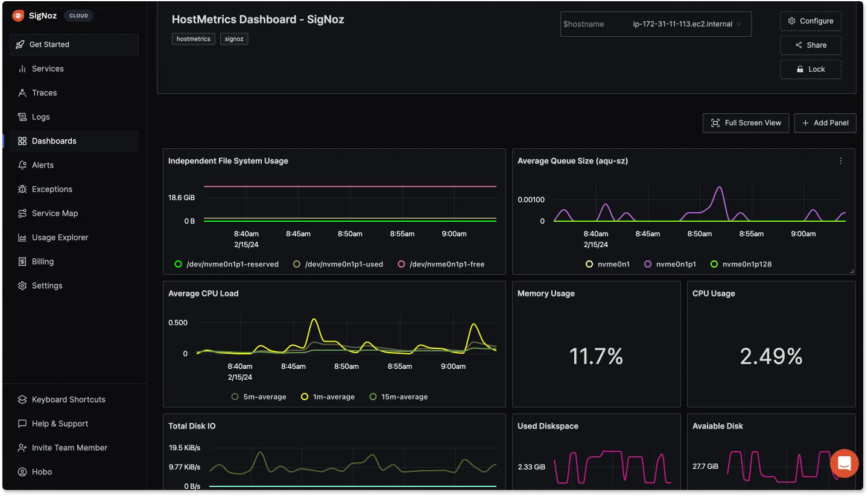The height and width of the screenshot is (496, 868).
Task: Click the rocket icon beside Get Started
Action: [x=21, y=45]
